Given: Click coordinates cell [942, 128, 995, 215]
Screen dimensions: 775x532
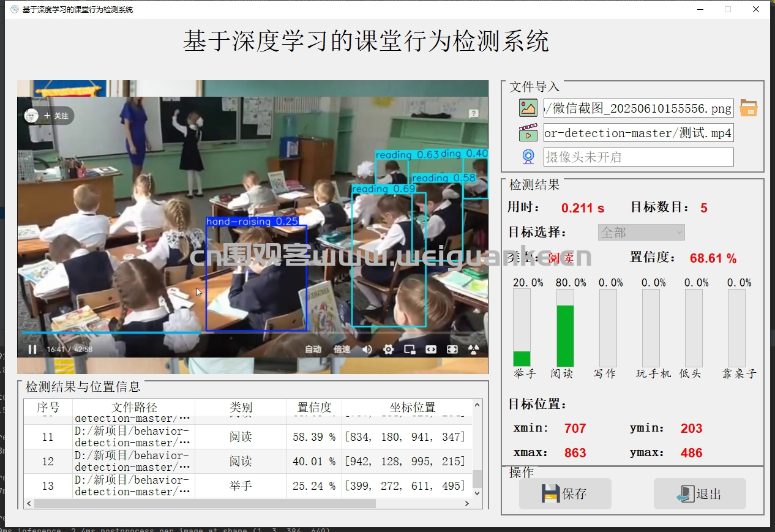Looking at the screenshot, I should 407,462.
